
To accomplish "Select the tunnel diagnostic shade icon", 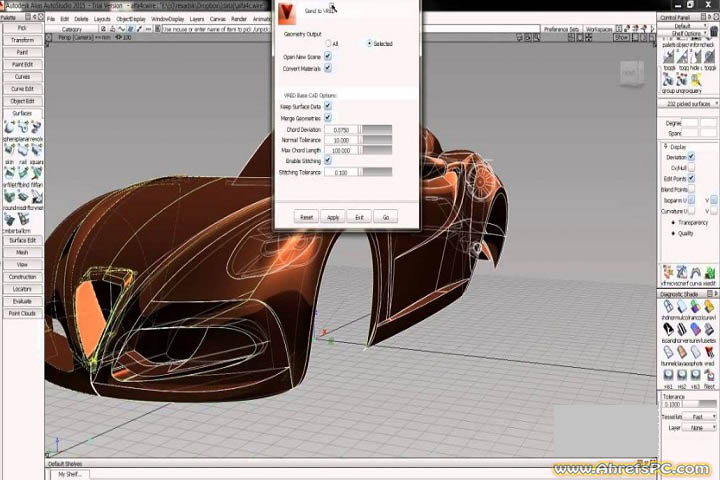I will pos(668,352).
